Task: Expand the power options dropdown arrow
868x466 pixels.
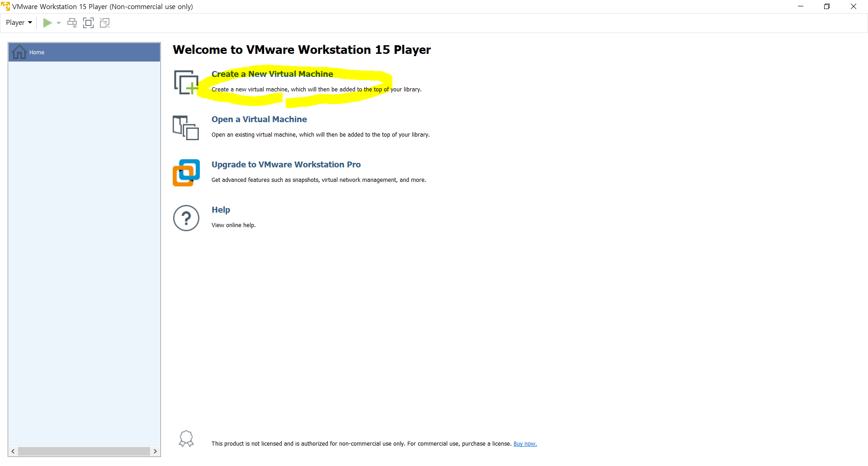Action: click(59, 23)
